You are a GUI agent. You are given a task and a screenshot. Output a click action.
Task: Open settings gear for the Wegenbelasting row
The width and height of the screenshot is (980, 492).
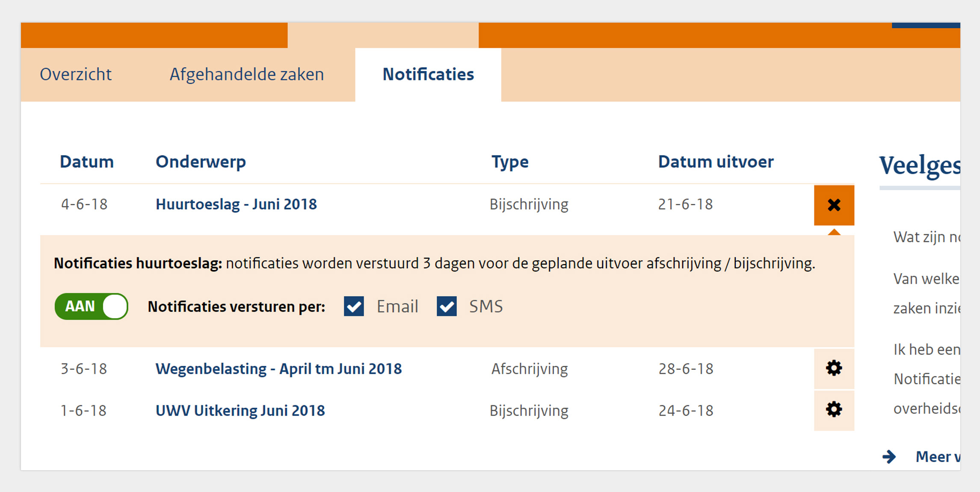(834, 368)
